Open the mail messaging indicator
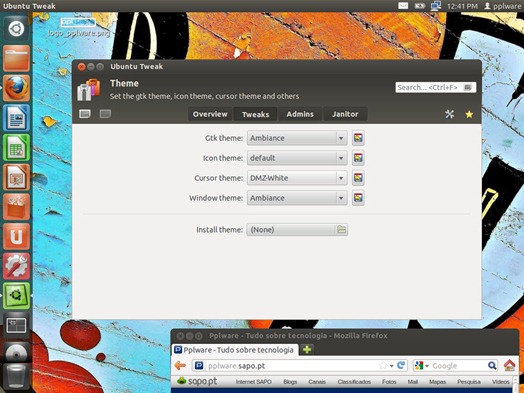The image size is (524, 393). [x=403, y=6]
